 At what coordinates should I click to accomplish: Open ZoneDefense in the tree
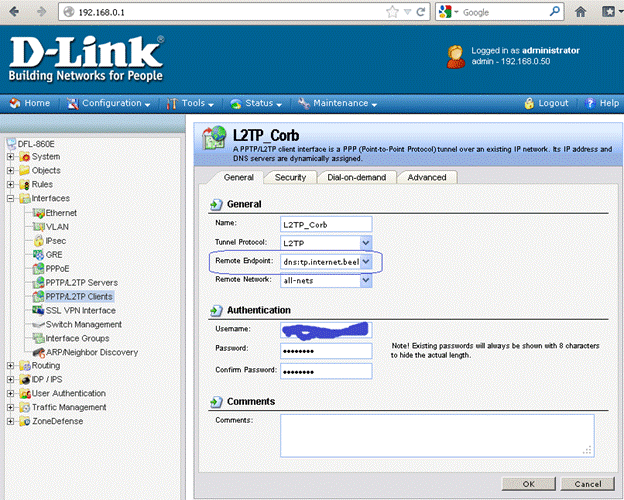[x=57, y=421]
